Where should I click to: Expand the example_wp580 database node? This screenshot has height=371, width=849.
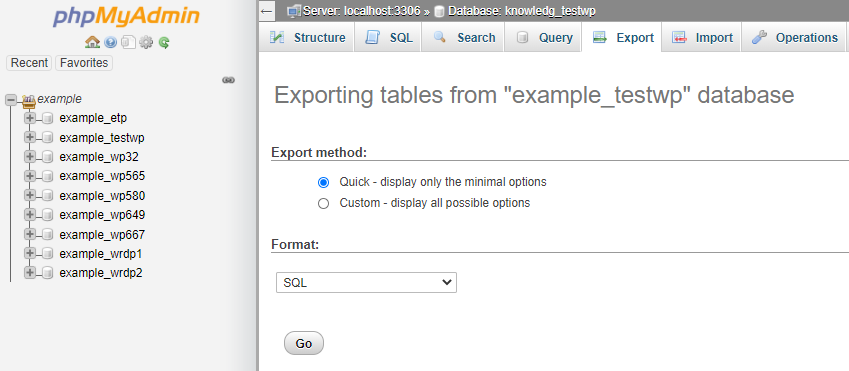pyautogui.click(x=30, y=196)
